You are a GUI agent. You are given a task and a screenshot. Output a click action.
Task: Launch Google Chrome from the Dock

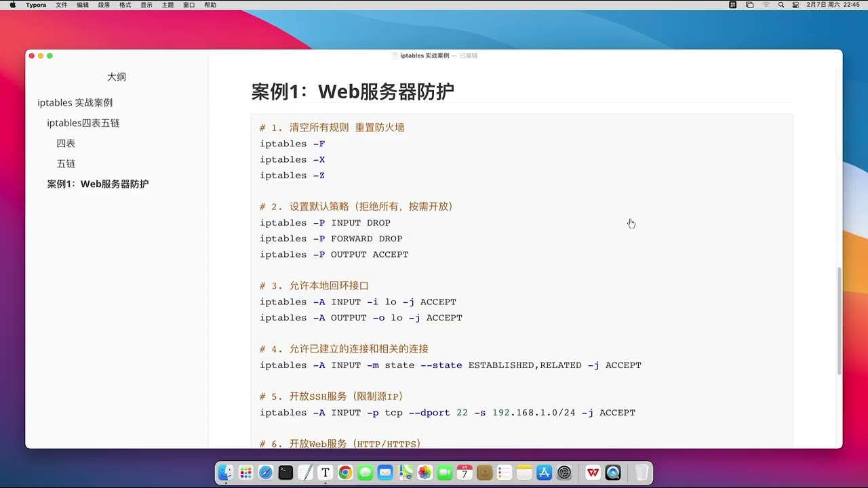(345, 472)
